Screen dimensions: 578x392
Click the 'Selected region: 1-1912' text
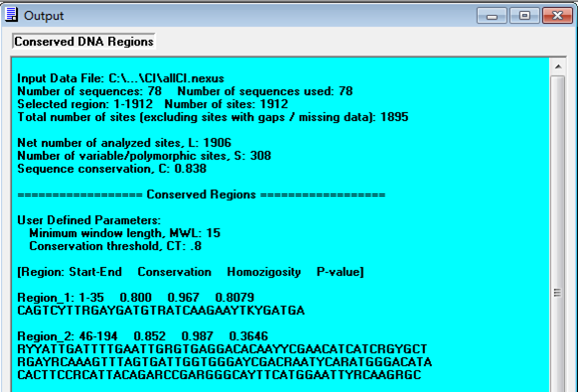(84, 104)
